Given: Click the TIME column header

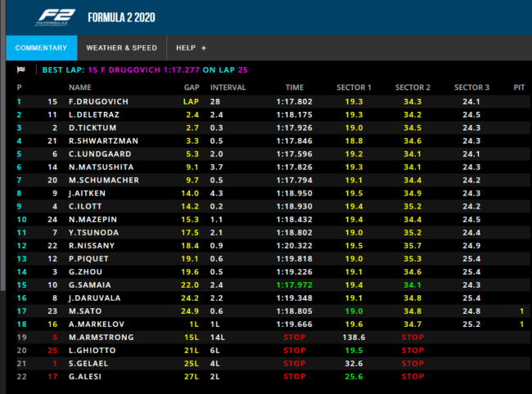Looking at the screenshot, I should (295, 87).
